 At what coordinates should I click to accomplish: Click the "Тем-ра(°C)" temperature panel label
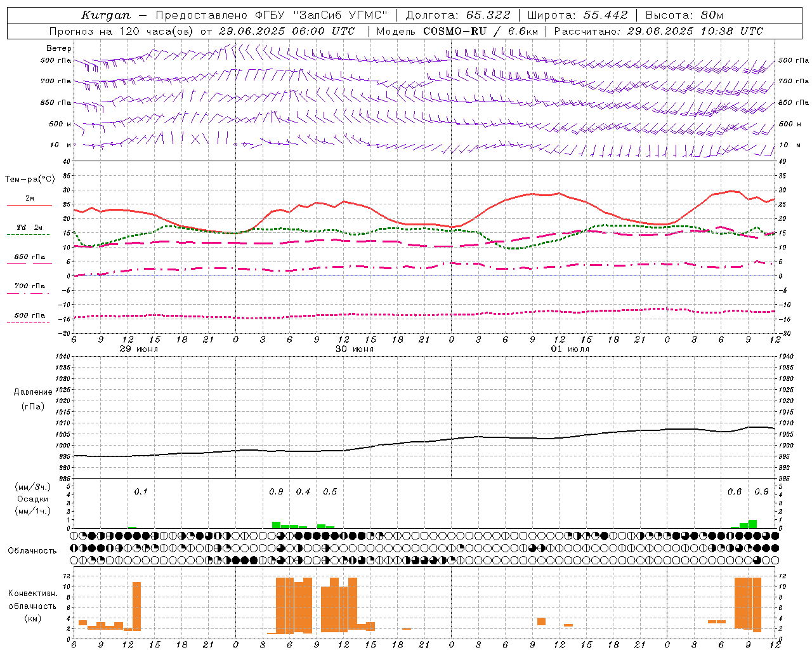[x=30, y=180]
